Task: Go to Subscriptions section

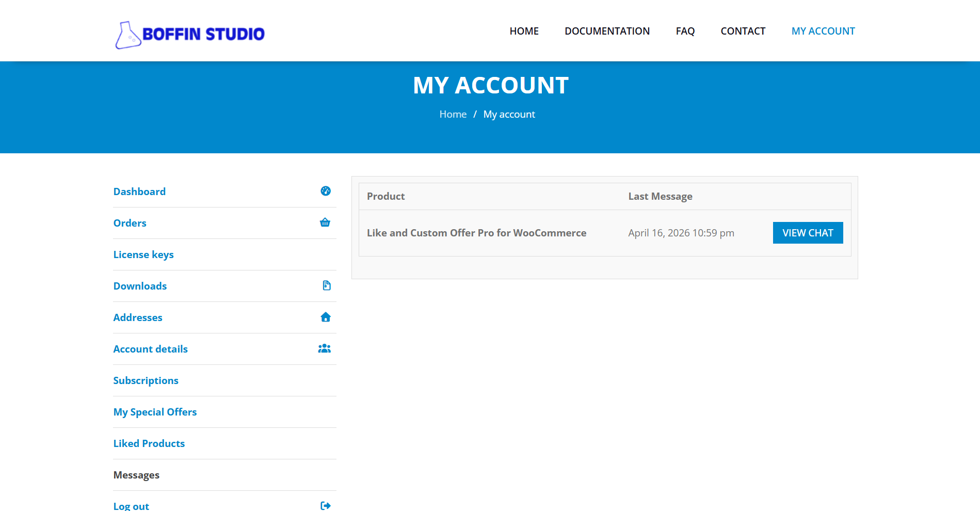Action: [x=146, y=380]
